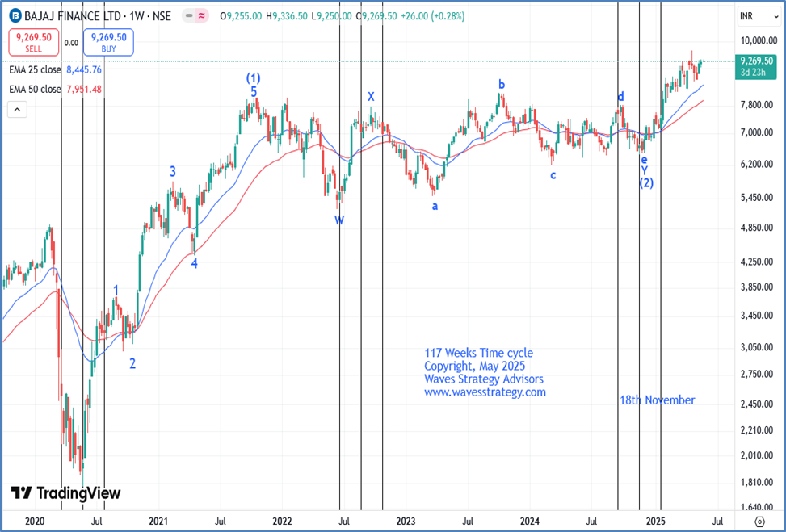Click the SELL 9,269.50 button
The width and height of the screenshot is (786, 532).
pyautogui.click(x=34, y=42)
